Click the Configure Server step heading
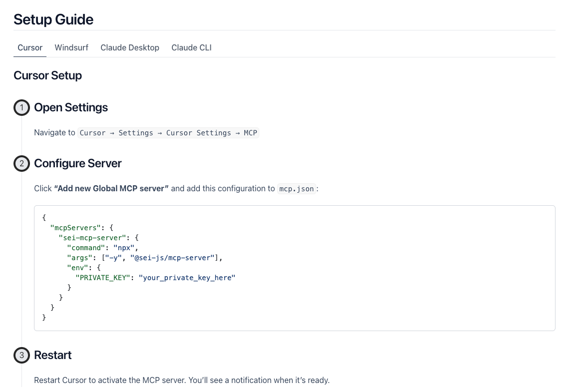Screen dimensions: 567x392 78,163
